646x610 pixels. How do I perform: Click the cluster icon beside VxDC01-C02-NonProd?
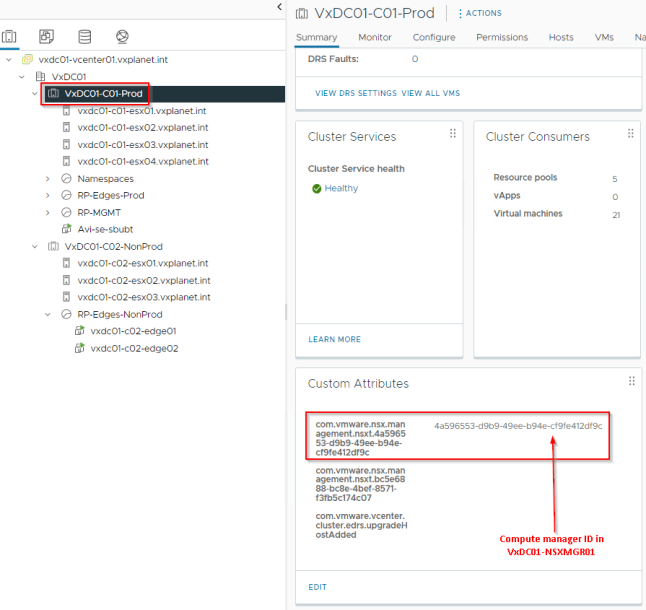click(53, 246)
